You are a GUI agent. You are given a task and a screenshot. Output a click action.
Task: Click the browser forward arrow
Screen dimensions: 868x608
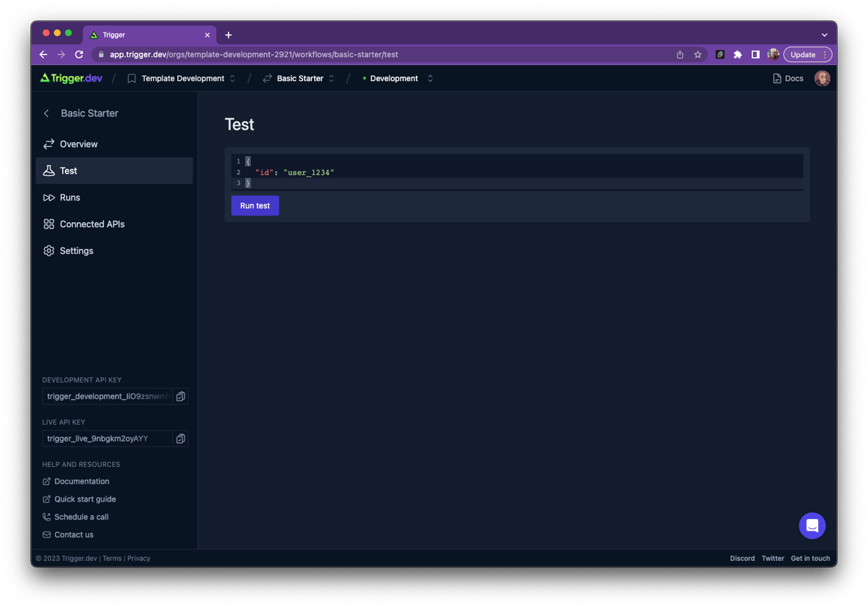[61, 54]
